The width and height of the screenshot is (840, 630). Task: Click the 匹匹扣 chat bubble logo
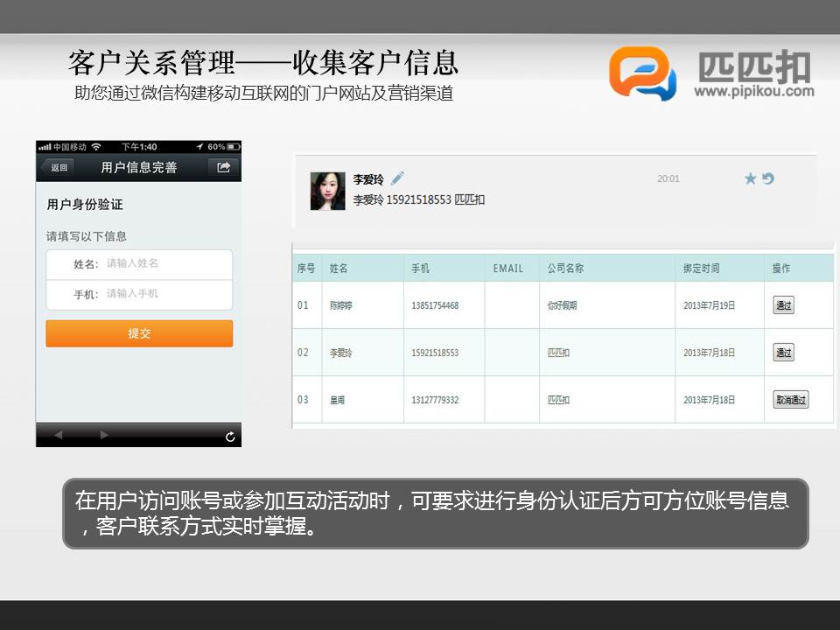tap(642, 73)
